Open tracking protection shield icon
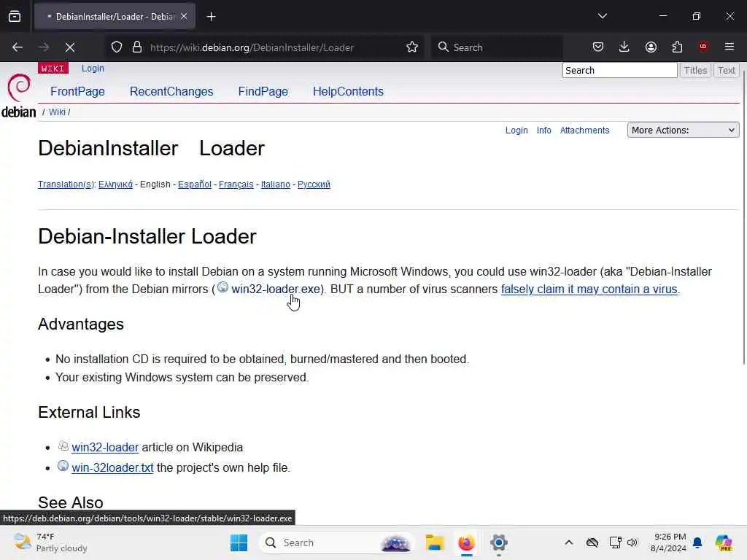747x560 pixels. (117, 47)
